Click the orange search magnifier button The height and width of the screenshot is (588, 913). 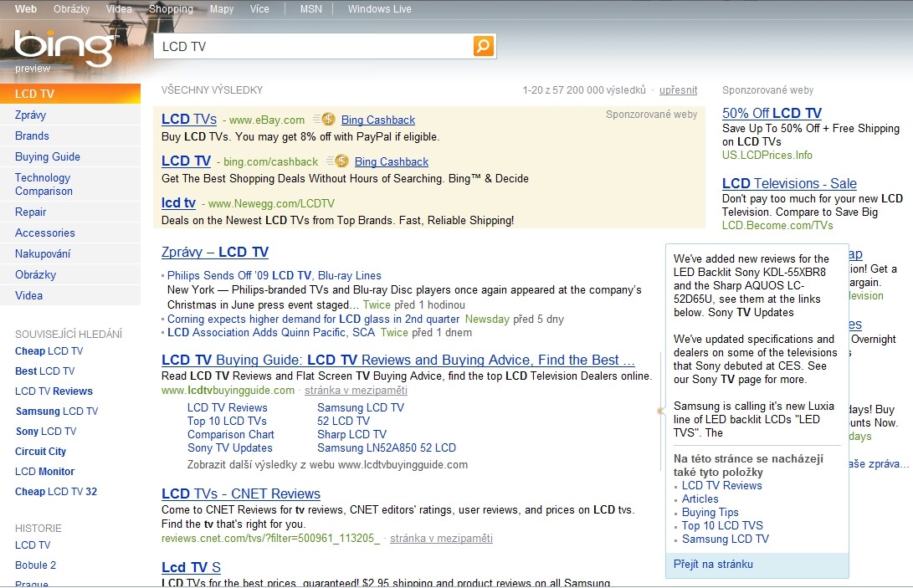[x=484, y=46]
